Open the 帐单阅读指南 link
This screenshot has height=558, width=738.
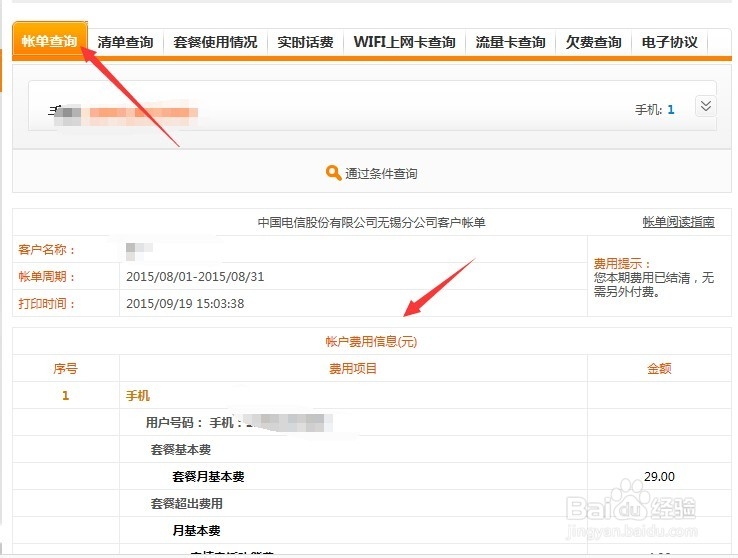679,222
